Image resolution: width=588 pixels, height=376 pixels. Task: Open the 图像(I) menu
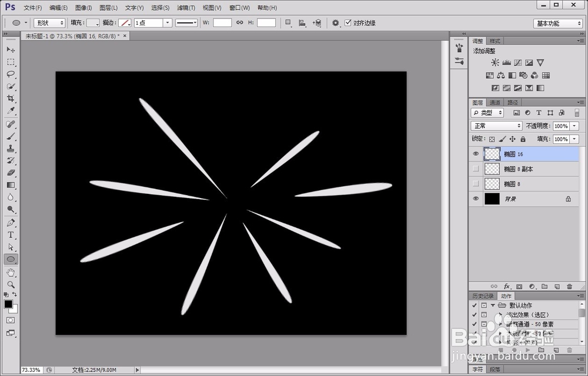coord(83,8)
